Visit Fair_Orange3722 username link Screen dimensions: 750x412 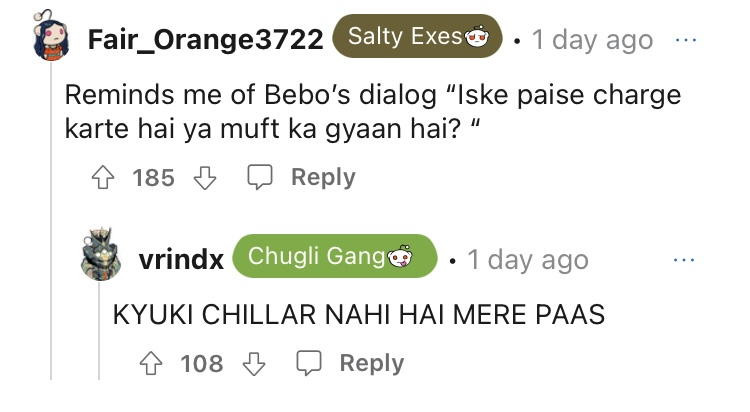pos(205,40)
